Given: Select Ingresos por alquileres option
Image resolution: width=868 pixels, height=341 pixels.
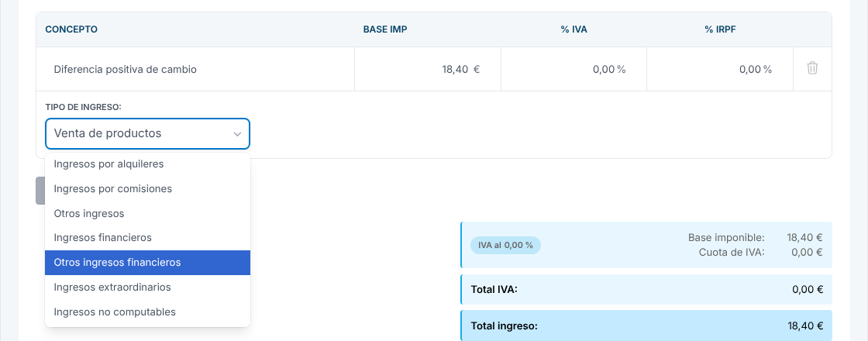Looking at the screenshot, I should 147,164.
